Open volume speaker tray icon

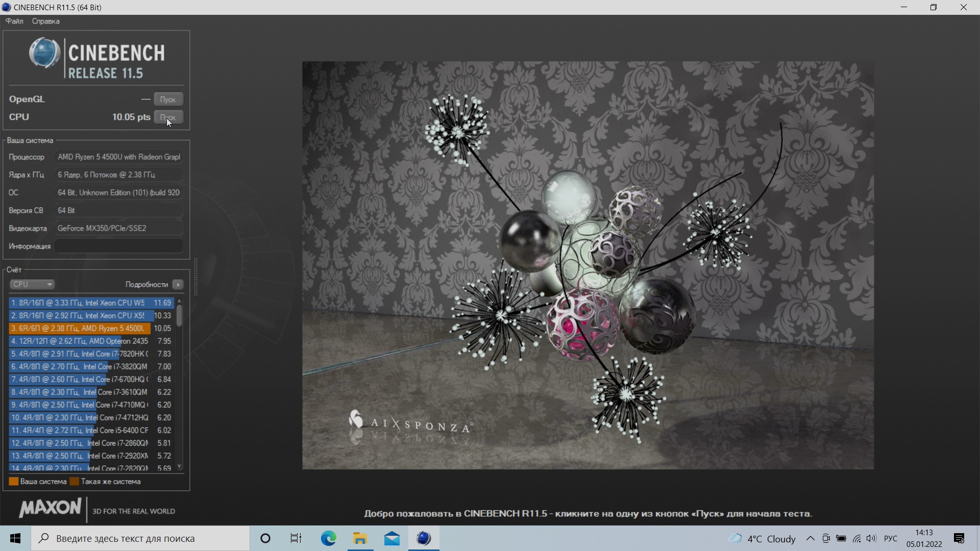pyautogui.click(x=871, y=538)
